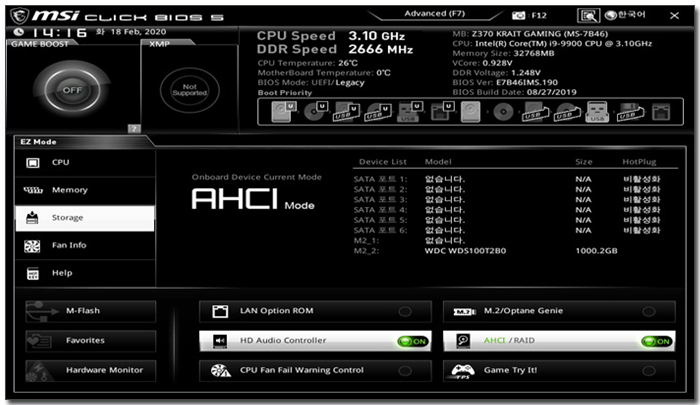This screenshot has width=700, height=405.
Task: Open the Memory section
Action: click(x=85, y=190)
